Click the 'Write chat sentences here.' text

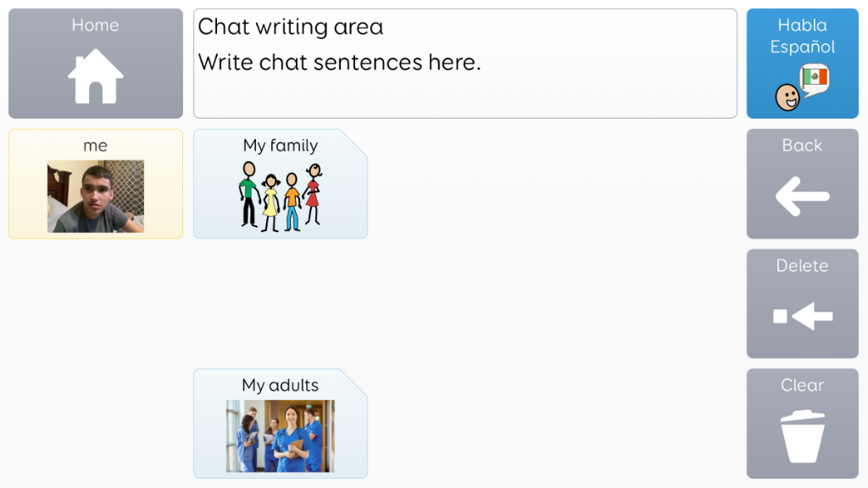339,63
